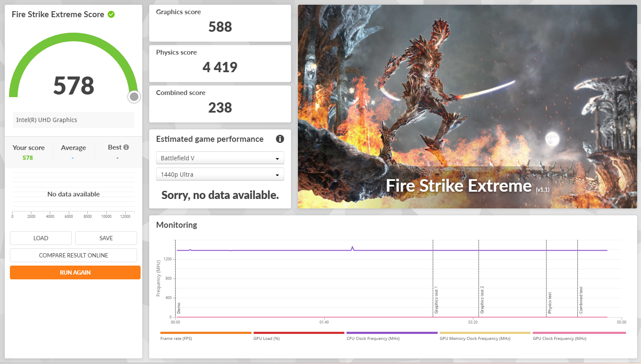Expand the 1440p Ultra resolution dropdown
Viewport: 641px width, 364px height.
click(x=220, y=174)
